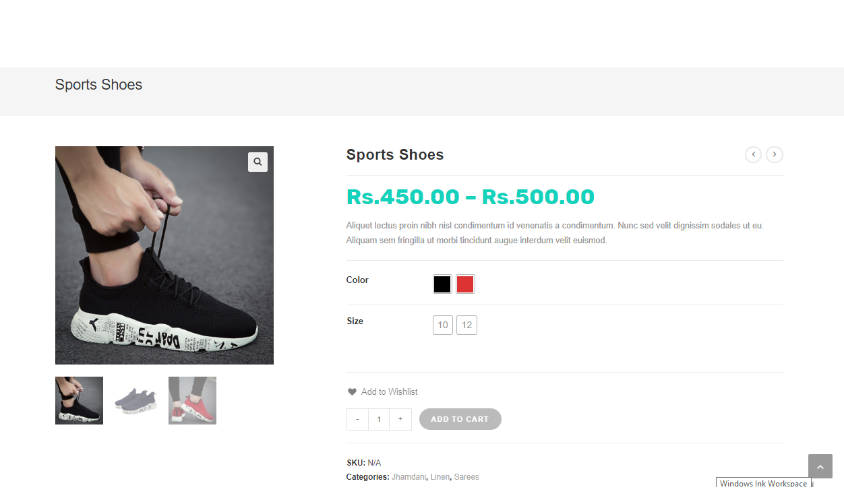Click the magnifier zoom icon on product image

click(258, 162)
